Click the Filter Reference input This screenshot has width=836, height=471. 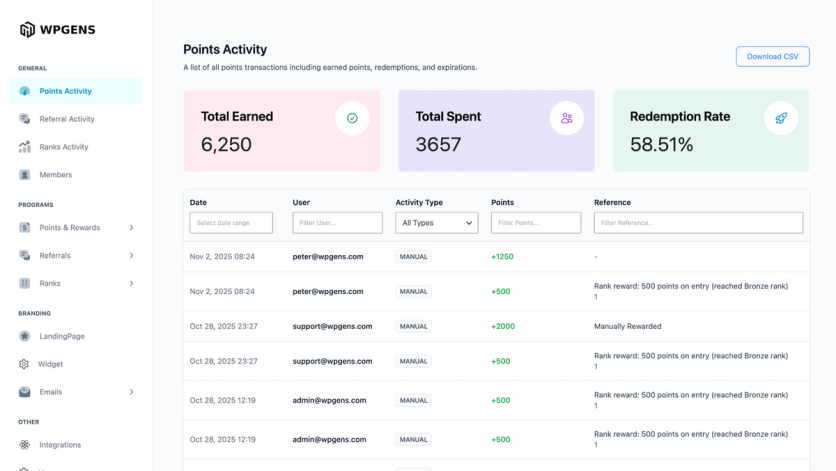click(x=698, y=223)
